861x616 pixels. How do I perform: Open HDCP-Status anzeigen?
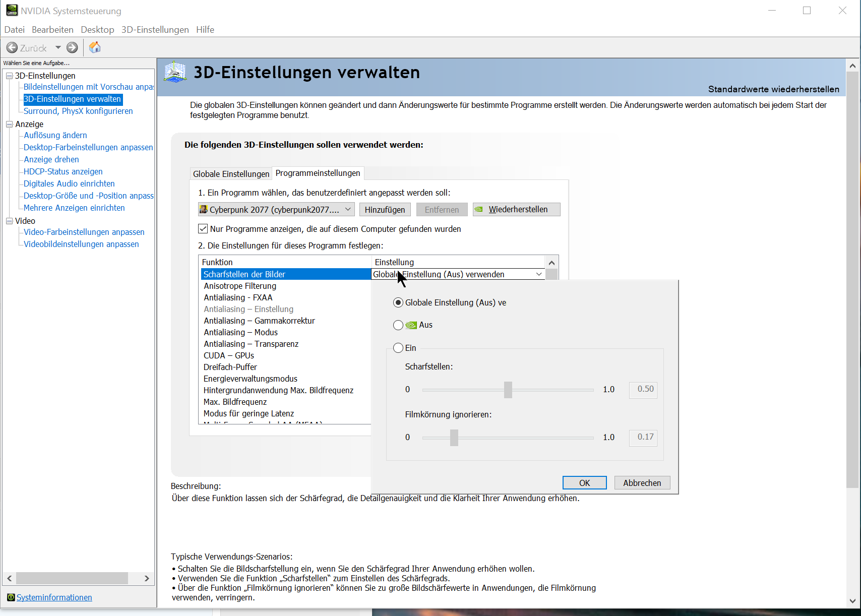coord(63,171)
